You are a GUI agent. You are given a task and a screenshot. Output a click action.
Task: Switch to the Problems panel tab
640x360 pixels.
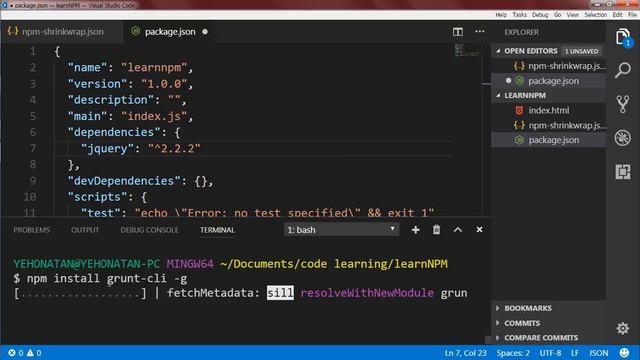[x=31, y=230]
